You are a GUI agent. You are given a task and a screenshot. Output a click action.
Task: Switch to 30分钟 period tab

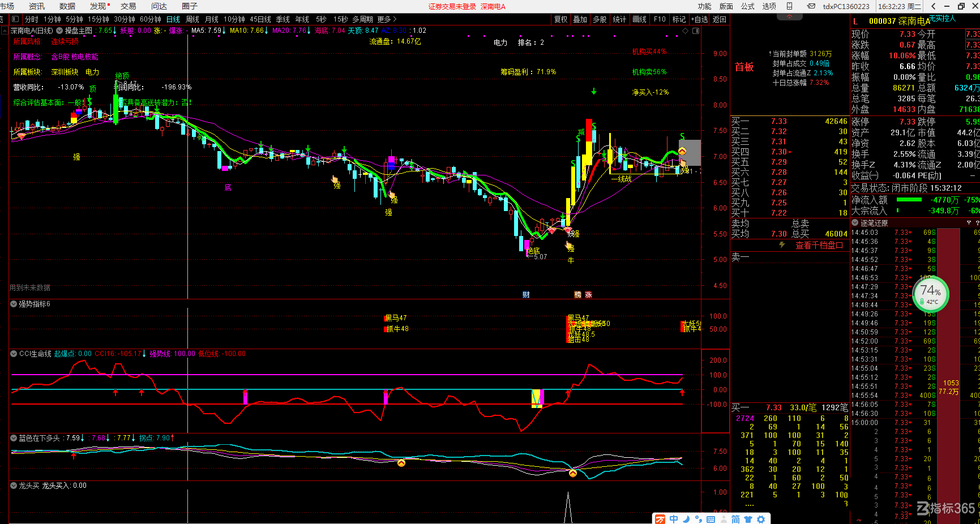point(125,19)
